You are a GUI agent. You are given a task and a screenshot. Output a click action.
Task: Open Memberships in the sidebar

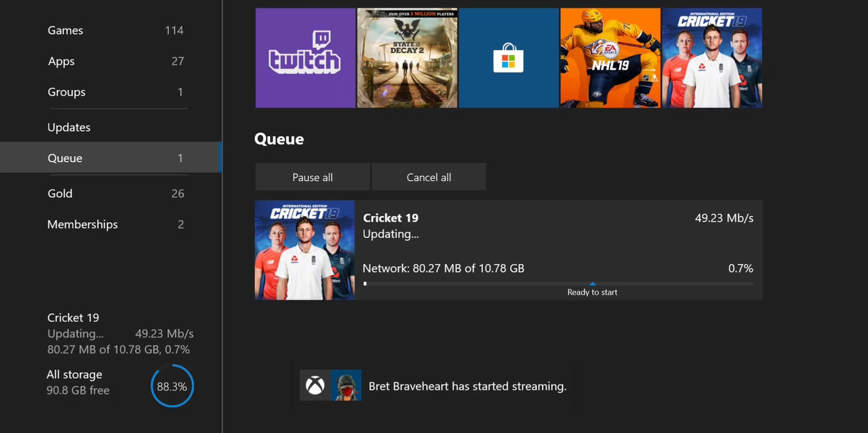tap(111, 224)
